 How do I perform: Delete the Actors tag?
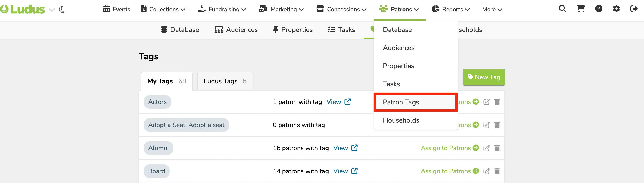tap(497, 102)
